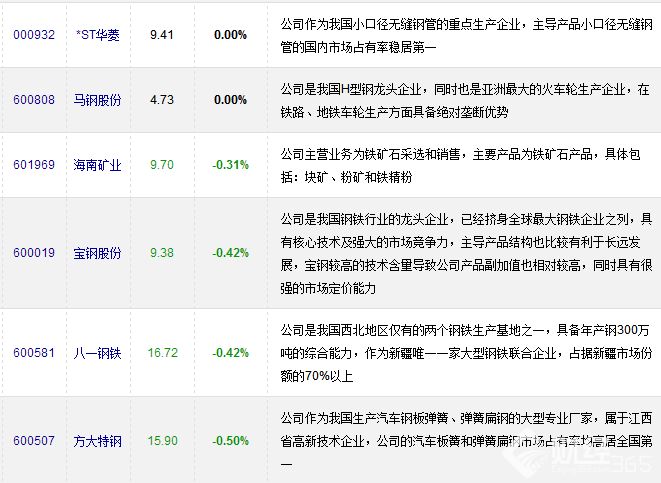Click stock code 600581
The image size is (661, 483).
34,353
